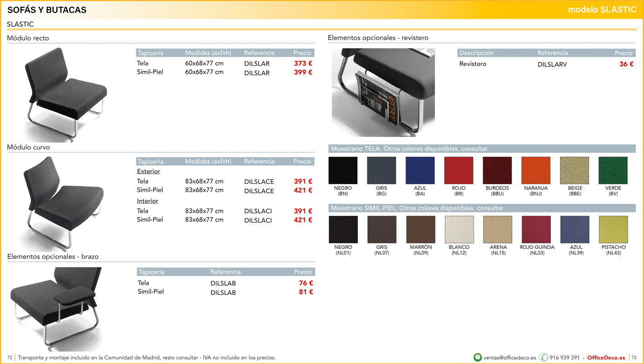This screenshot has width=644, height=364.
Task: Select the PISTACHO (NL43) leather swatch
Action: (x=614, y=230)
